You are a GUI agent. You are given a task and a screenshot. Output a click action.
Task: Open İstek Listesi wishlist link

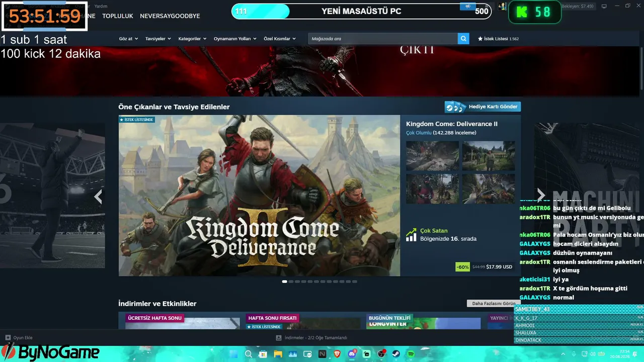498,39
